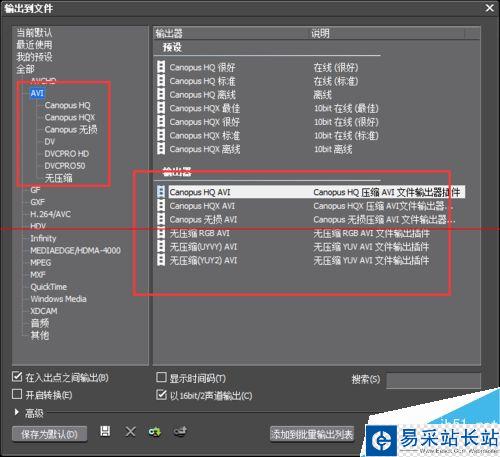The height and width of the screenshot is (457, 500).
Task: Select the H.264/AVC category
Action: 50,214
